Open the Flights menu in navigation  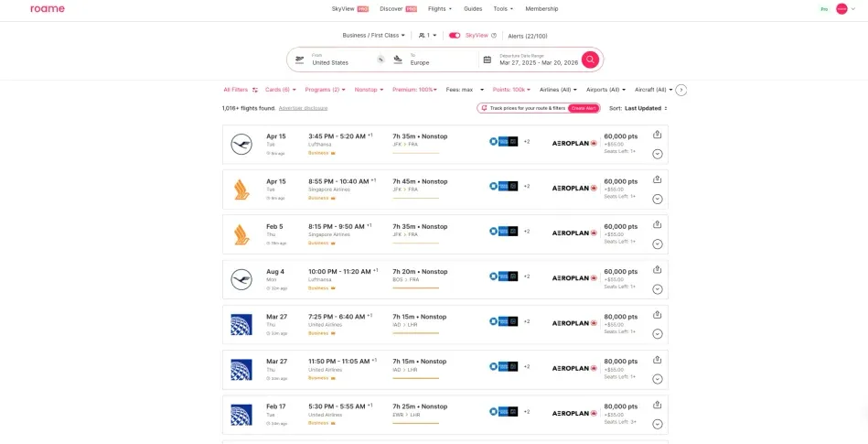(440, 9)
